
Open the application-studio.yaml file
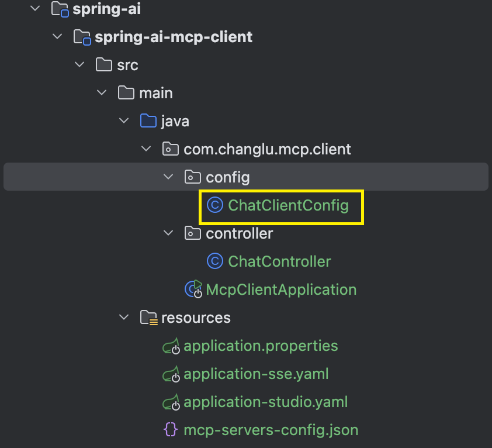tap(265, 402)
